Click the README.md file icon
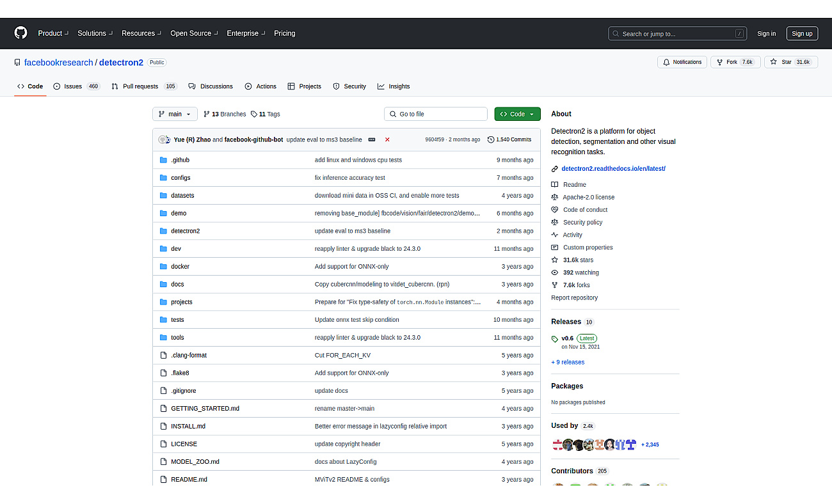The height and width of the screenshot is (504, 832). (x=163, y=479)
